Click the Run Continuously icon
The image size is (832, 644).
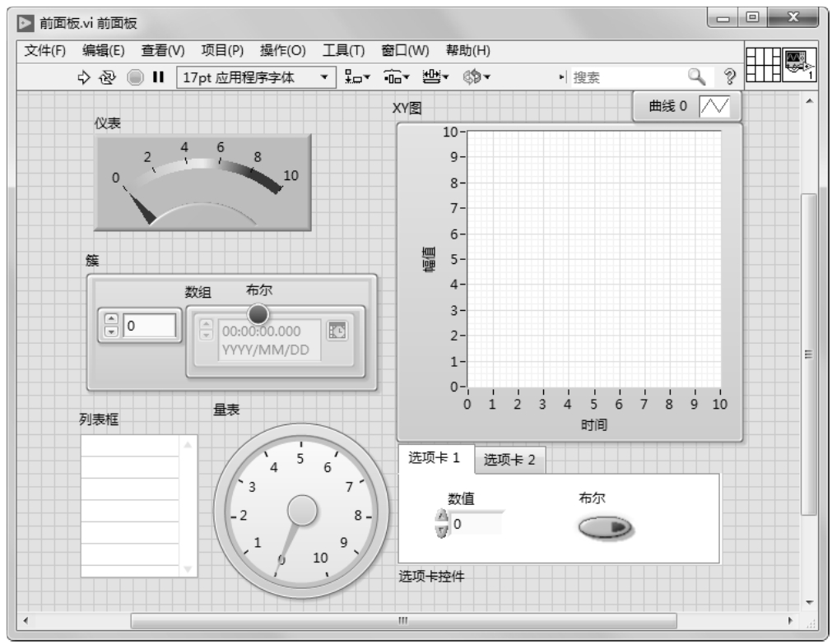[107, 77]
